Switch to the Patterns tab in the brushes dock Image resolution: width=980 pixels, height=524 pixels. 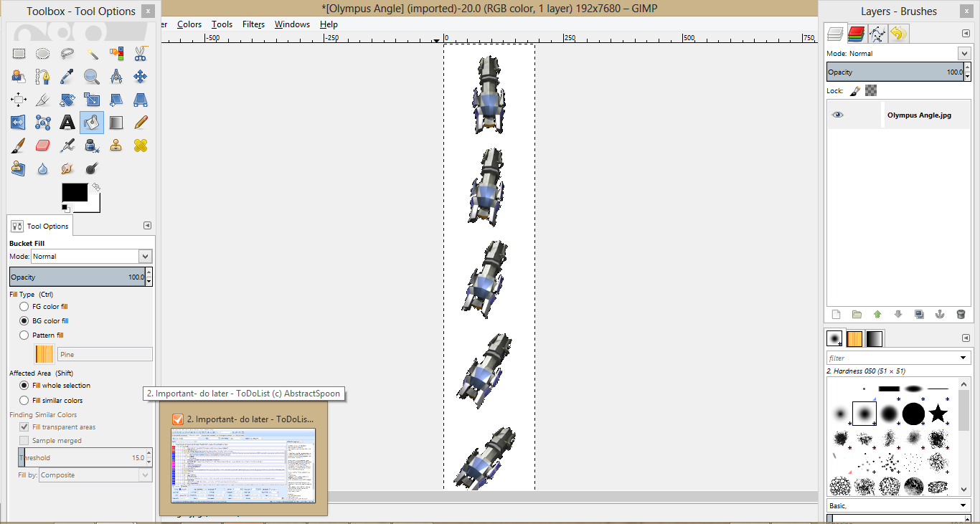[x=854, y=338]
